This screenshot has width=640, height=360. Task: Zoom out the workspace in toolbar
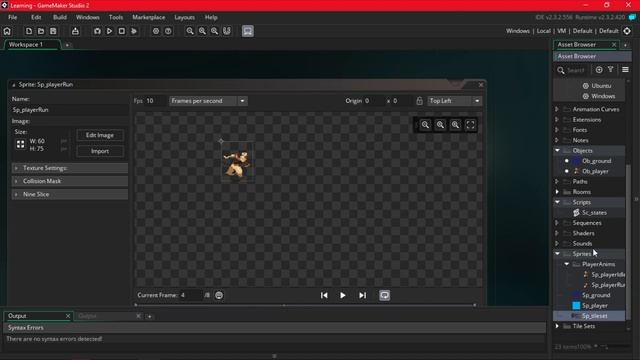[x=190, y=31]
